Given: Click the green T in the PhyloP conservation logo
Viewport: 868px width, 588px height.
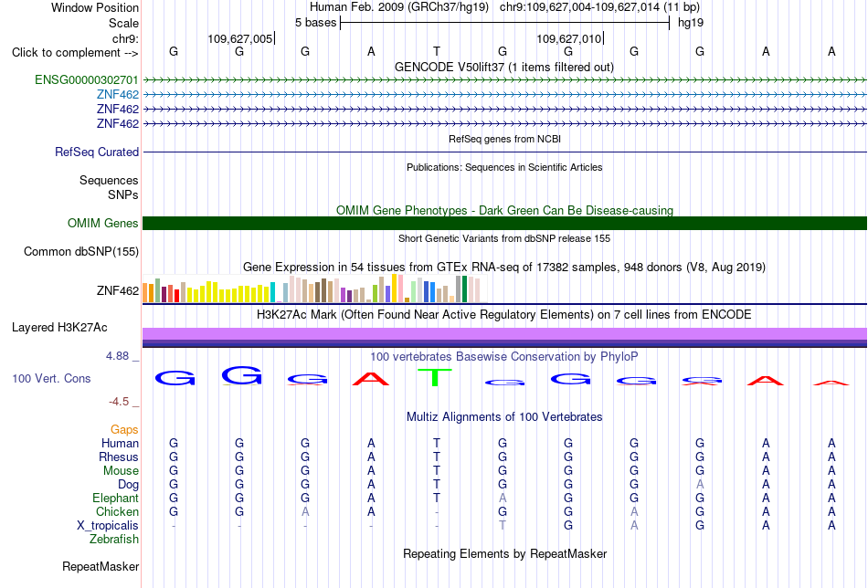Looking at the screenshot, I should pos(435,377).
